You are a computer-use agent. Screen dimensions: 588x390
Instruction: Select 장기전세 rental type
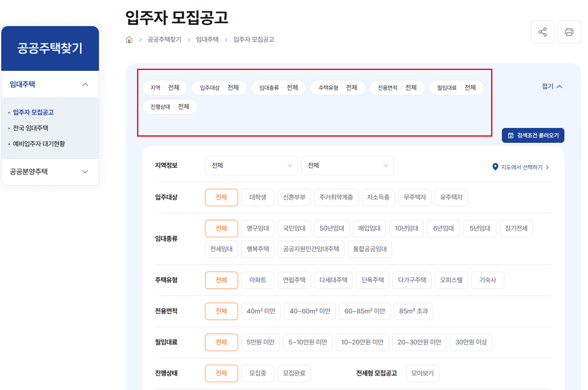click(516, 229)
